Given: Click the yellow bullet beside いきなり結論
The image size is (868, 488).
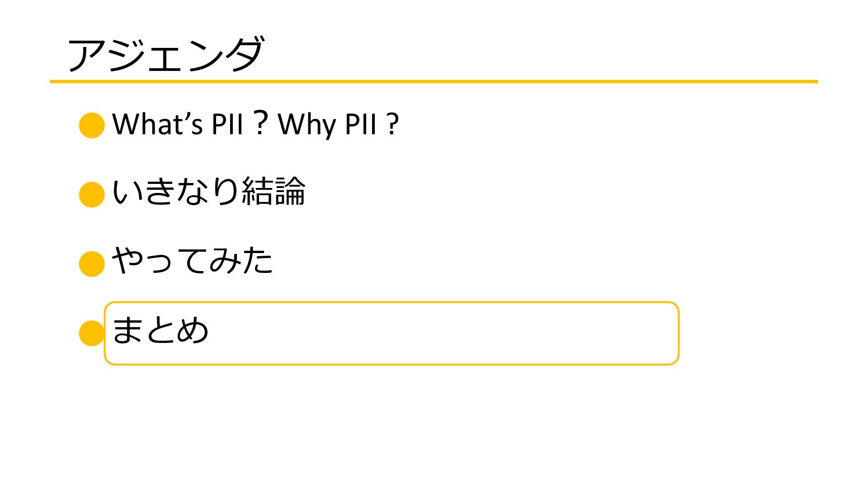Looking at the screenshot, I should click(x=92, y=194).
